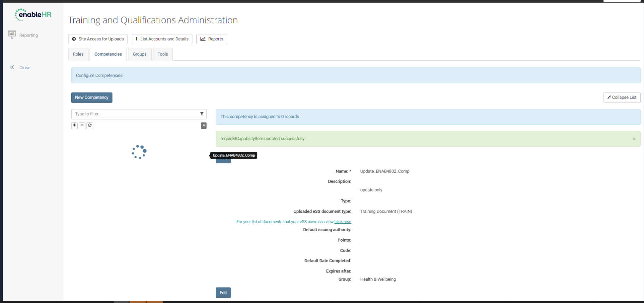The width and height of the screenshot is (644, 303).
Task: Click the filter funnel icon
Action: pos(202,114)
